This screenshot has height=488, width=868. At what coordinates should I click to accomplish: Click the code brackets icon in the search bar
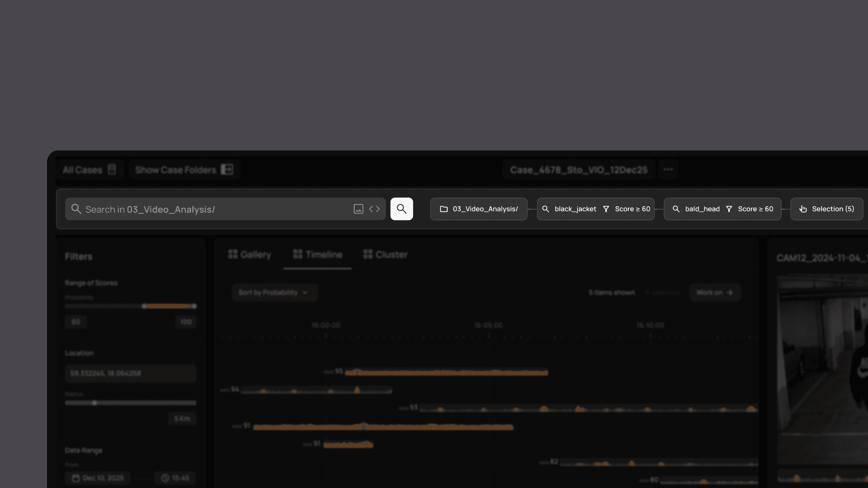coord(374,209)
